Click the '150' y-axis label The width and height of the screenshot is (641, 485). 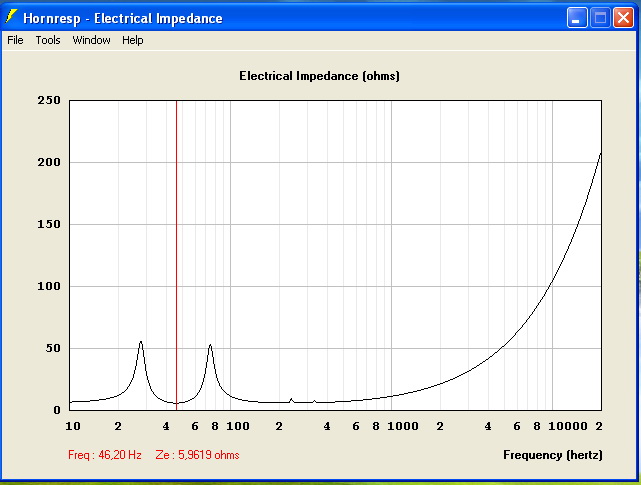(49, 224)
